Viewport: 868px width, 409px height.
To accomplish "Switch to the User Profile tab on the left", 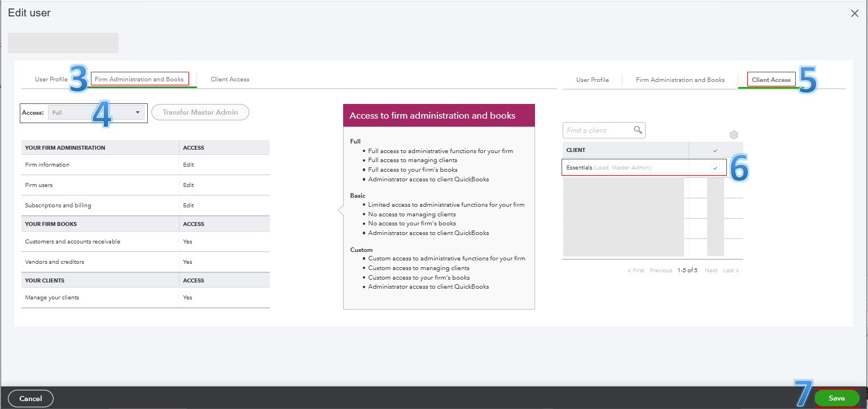I will tap(51, 79).
